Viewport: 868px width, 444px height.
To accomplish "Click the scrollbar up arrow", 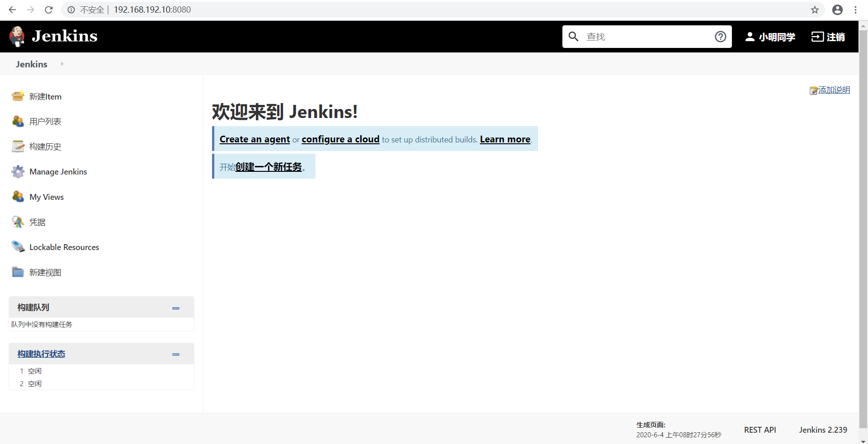I will click(863, 26).
